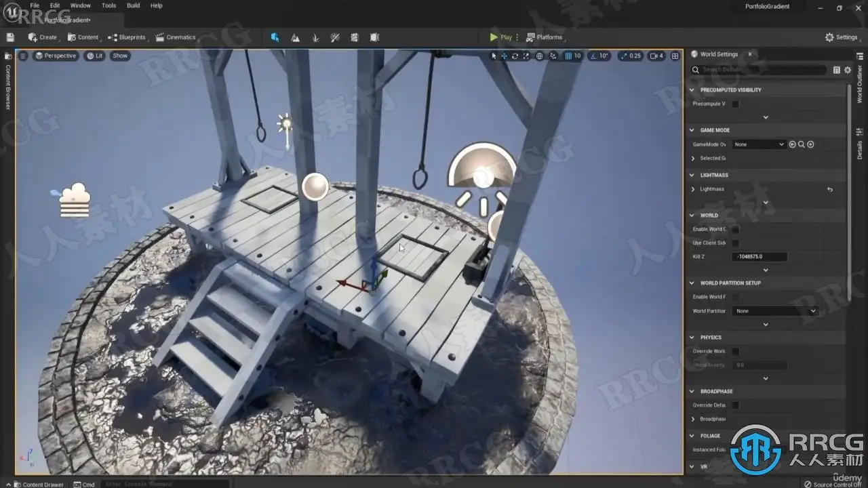Open the Create actor menu

[43, 37]
